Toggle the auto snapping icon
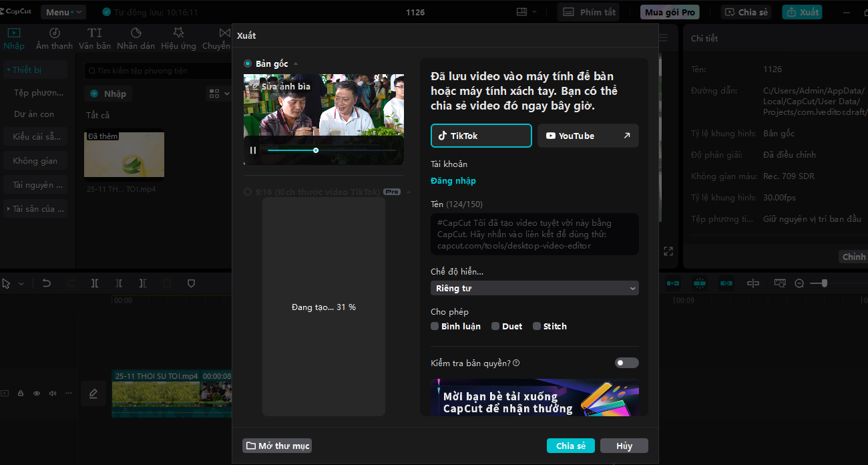Viewport: 868px width, 465px height. click(x=700, y=283)
